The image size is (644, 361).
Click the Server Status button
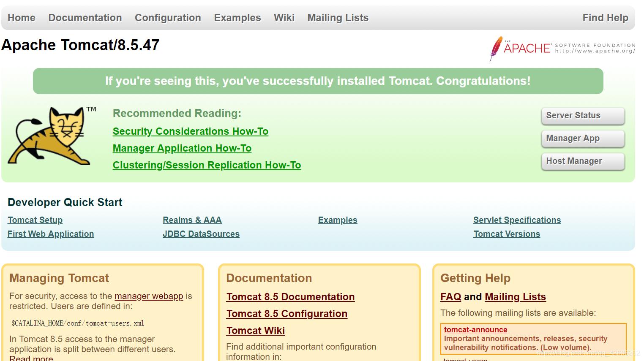tap(583, 116)
